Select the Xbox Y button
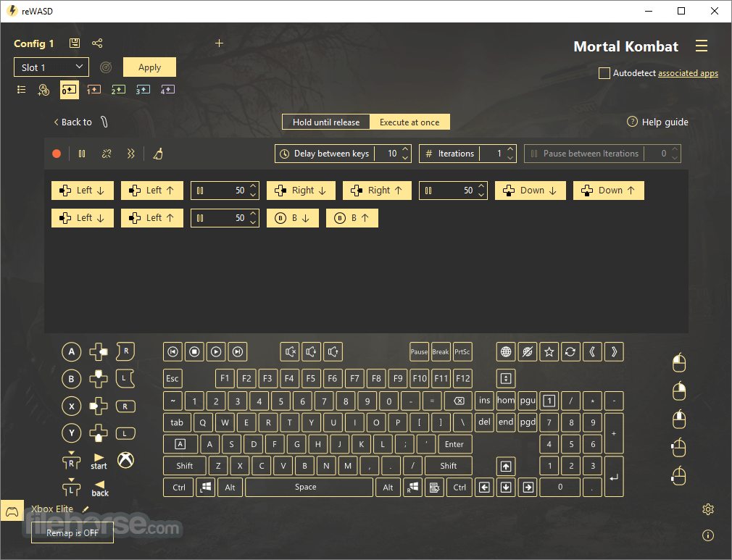Viewport: 732px width, 560px height. [72, 433]
